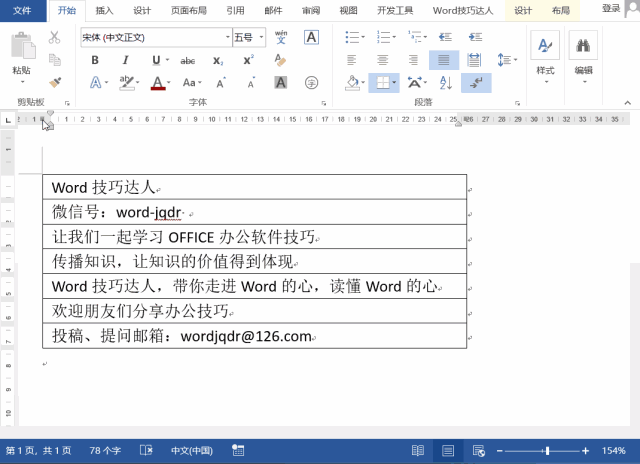Toggle Italic formatting
The width and height of the screenshot is (640, 464).
pos(125,60)
